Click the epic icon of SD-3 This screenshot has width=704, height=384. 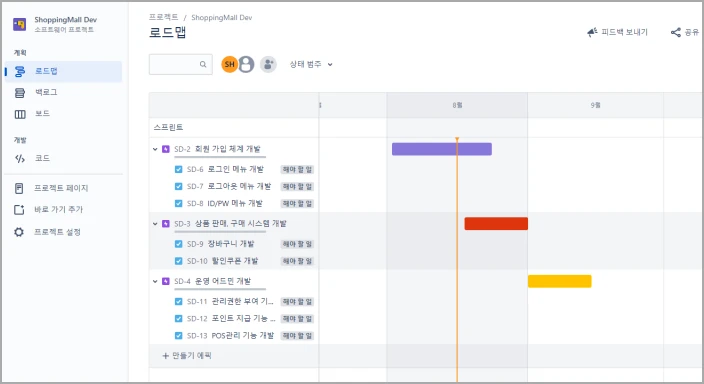(166, 224)
